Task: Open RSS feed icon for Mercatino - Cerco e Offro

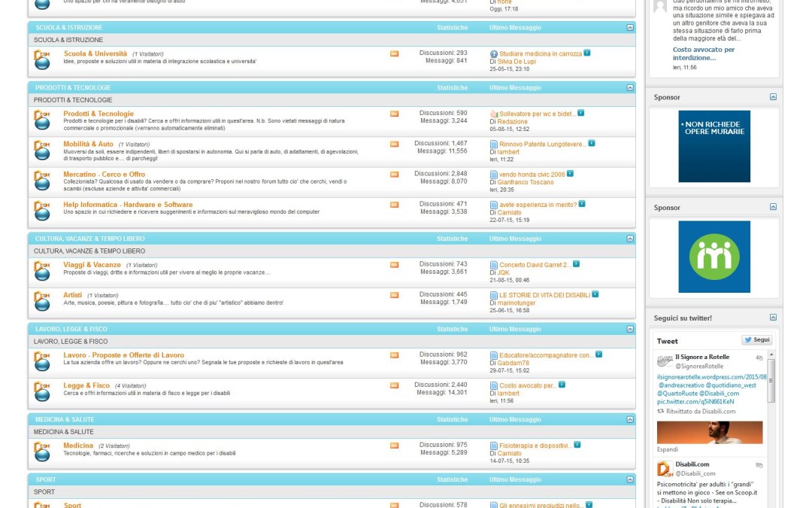Action: (x=394, y=174)
